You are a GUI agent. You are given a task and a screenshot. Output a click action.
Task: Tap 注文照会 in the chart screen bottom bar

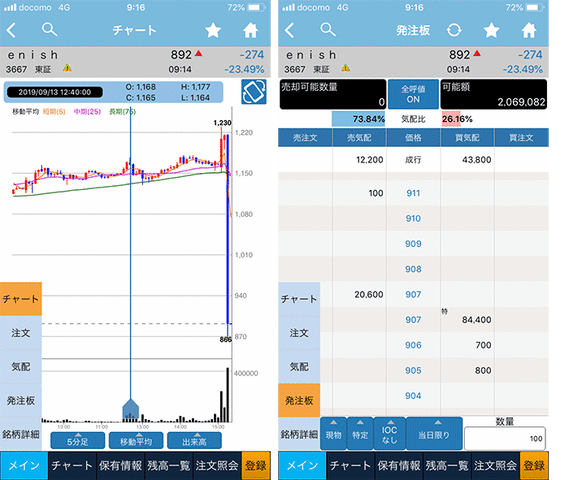pyautogui.click(x=217, y=465)
